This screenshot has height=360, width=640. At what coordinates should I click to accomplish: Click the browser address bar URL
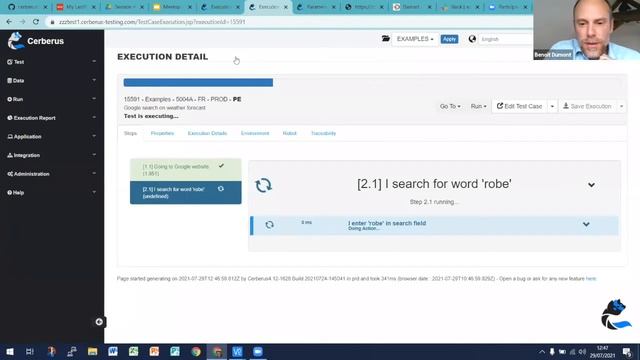[152, 22]
